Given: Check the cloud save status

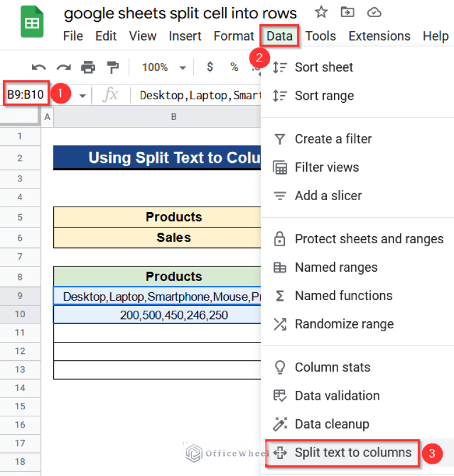Looking at the screenshot, I should (x=374, y=12).
